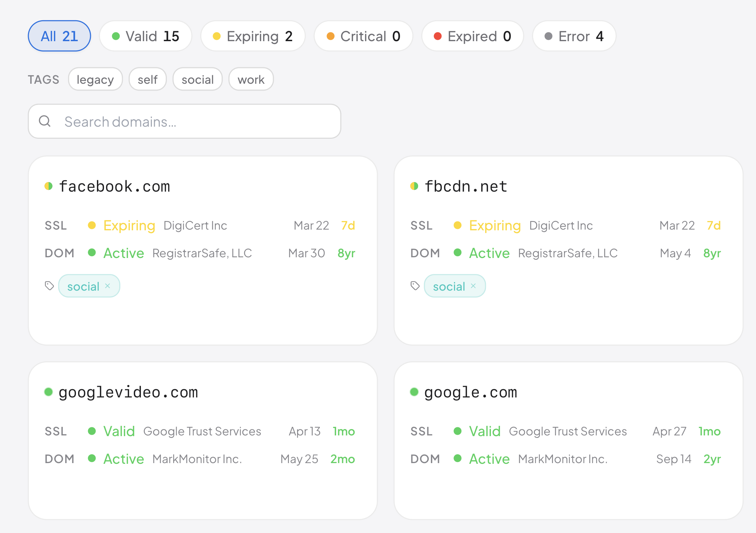Remove the social tag from fbcdn.net
This screenshot has width=756, height=533.
click(473, 285)
